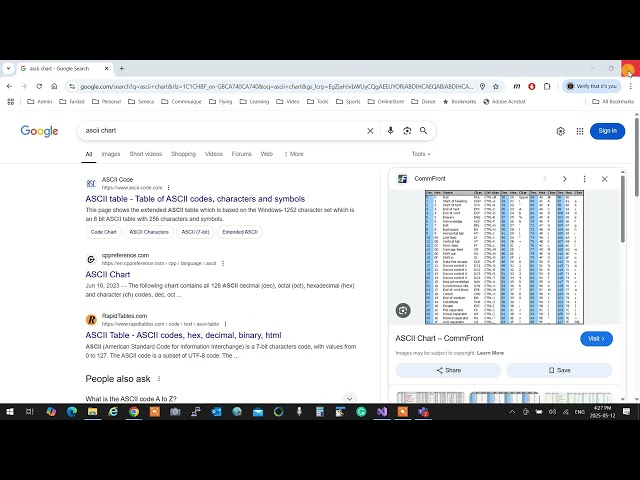Screen dimensions: 640x480
Task: Start voice search with the microphone icon
Action: 391,131
